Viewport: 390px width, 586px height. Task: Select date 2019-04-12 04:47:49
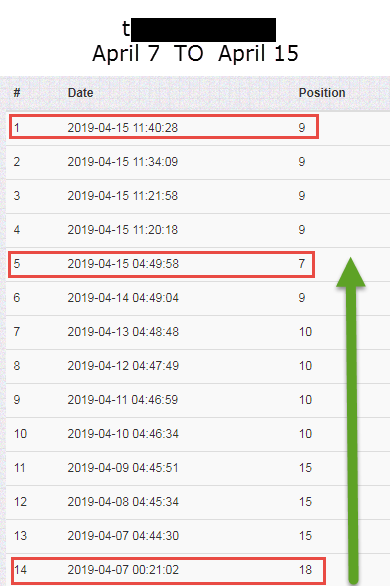tap(123, 366)
